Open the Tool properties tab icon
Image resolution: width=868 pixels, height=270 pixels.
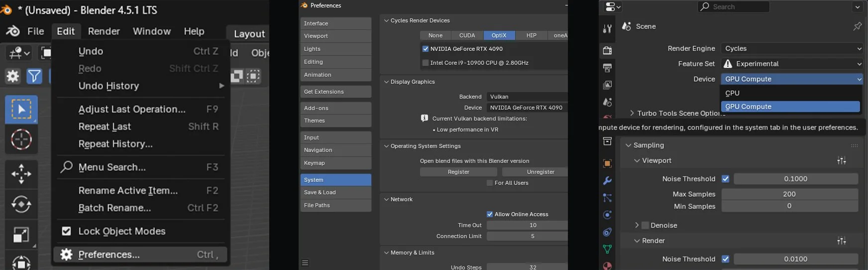coord(607,29)
